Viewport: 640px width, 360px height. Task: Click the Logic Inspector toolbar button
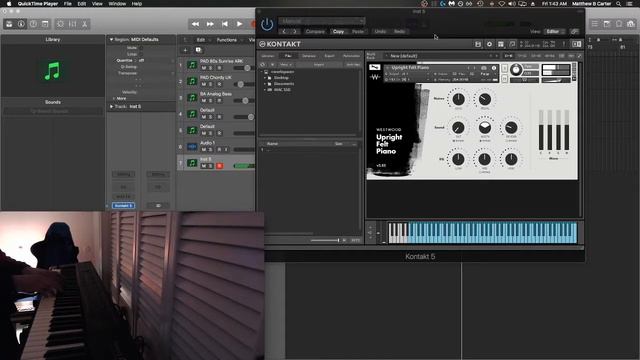[x=21, y=24]
